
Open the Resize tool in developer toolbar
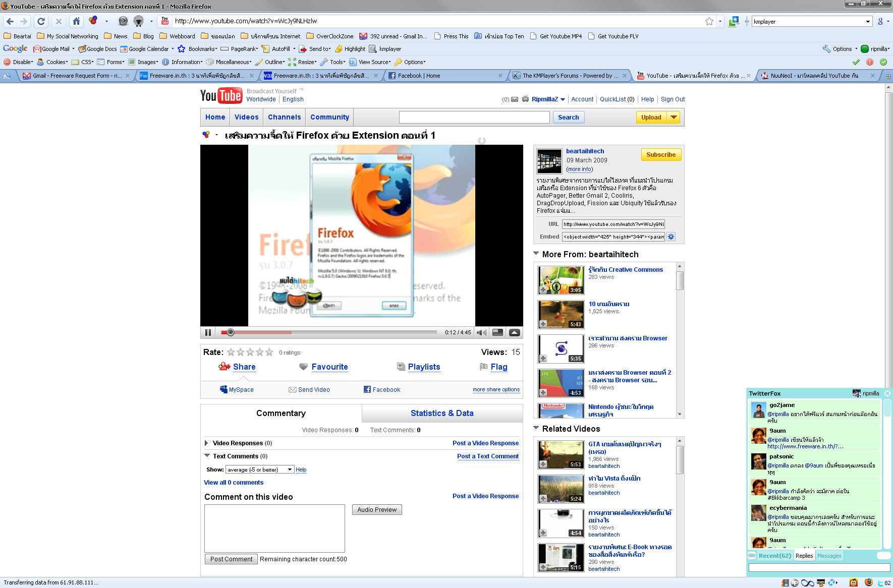(x=302, y=62)
